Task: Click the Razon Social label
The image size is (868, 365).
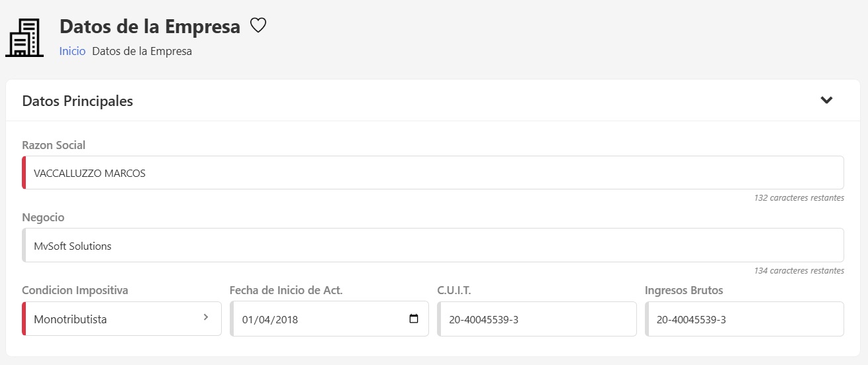Action: tap(54, 145)
